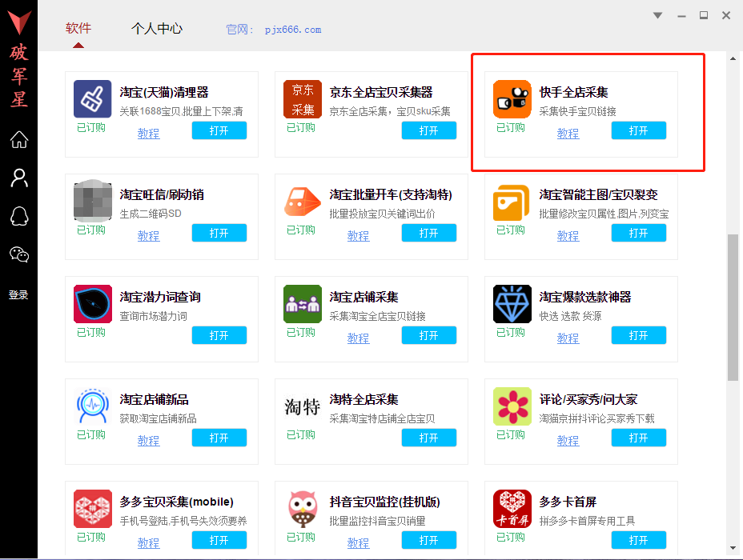The width and height of the screenshot is (743, 560).
Task: View 教程 for 淘宝批量开车
Action: 358,236
